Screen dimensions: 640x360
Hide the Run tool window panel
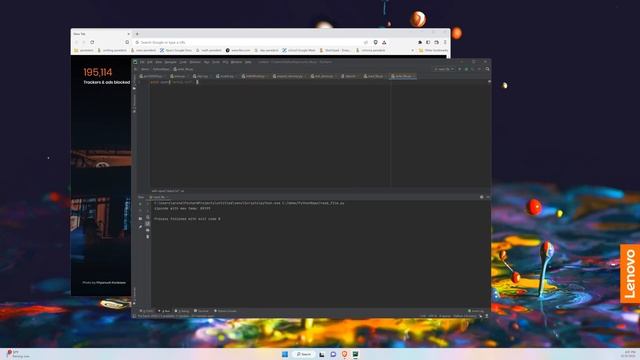(x=487, y=197)
